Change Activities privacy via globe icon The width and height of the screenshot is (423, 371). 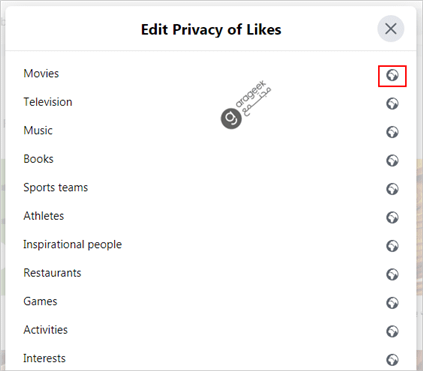tap(392, 331)
